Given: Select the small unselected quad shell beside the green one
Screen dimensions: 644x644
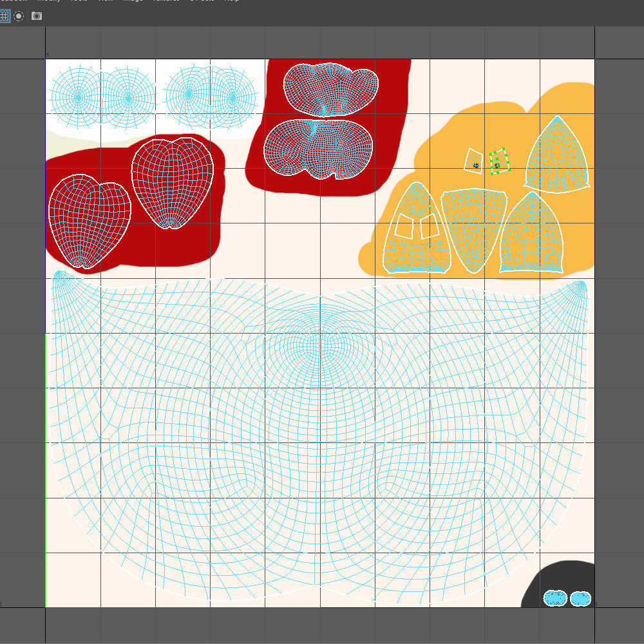Looking at the screenshot, I should [473, 161].
